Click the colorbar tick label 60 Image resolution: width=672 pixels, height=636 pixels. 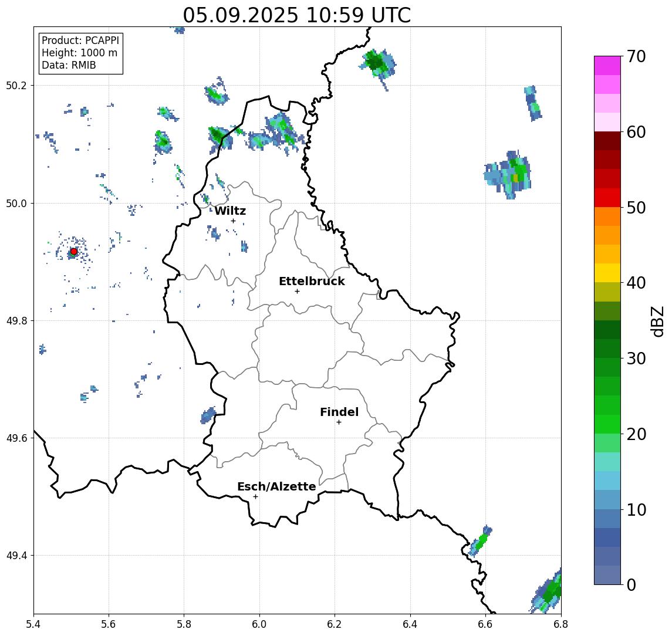click(636, 132)
